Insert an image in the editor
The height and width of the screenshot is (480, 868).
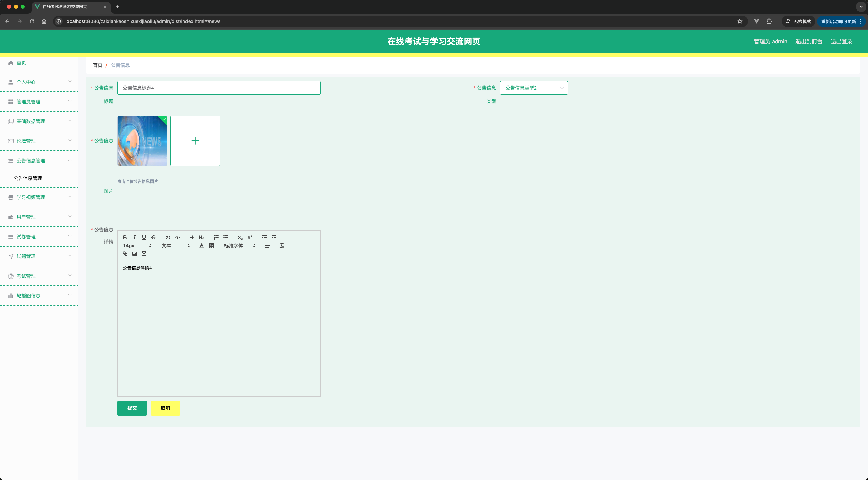[134, 254]
